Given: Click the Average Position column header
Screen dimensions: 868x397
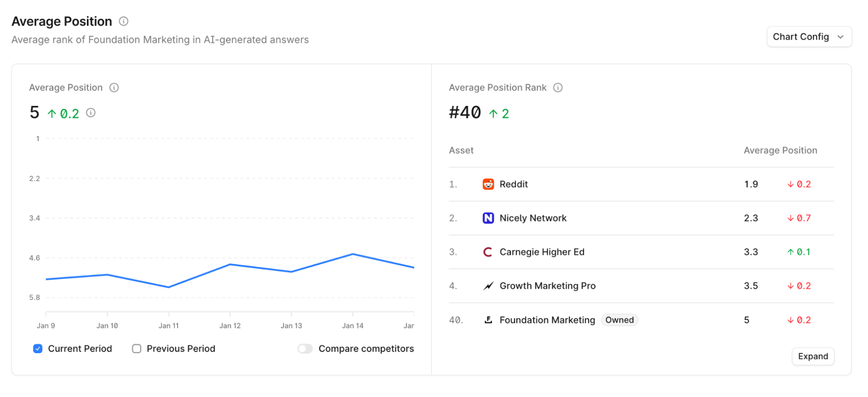Looking at the screenshot, I should (780, 151).
